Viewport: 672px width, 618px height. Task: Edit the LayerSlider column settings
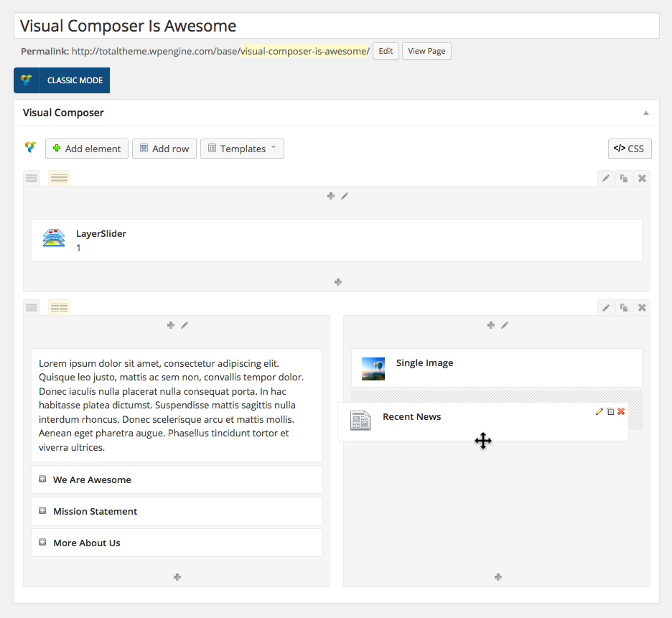(x=345, y=196)
